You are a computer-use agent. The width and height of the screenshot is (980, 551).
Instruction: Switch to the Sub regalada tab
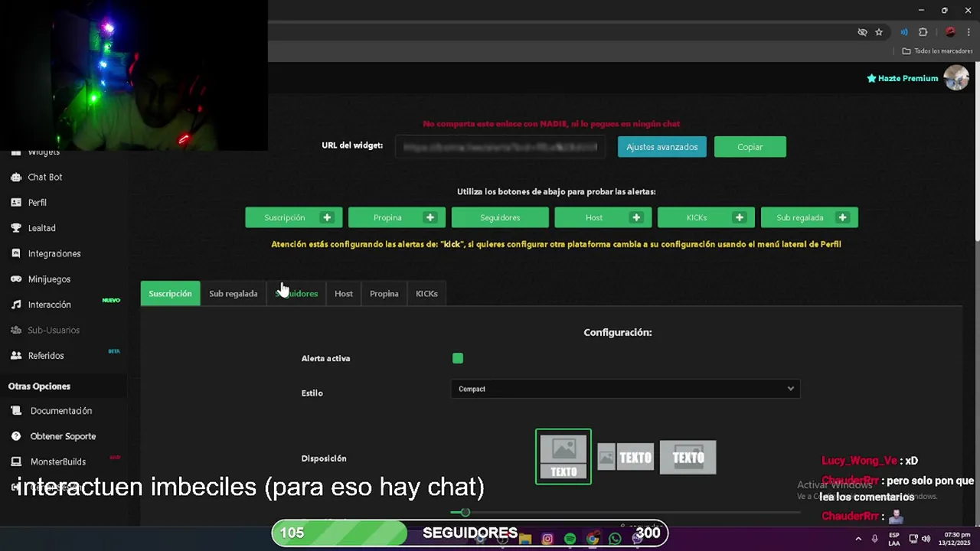click(x=234, y=293)
